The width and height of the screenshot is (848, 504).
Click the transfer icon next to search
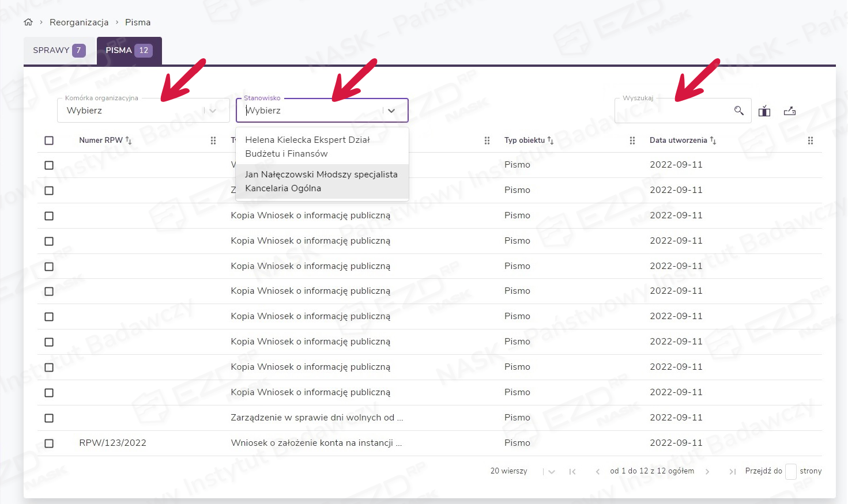pyautogui.click(x=764, y=111)
